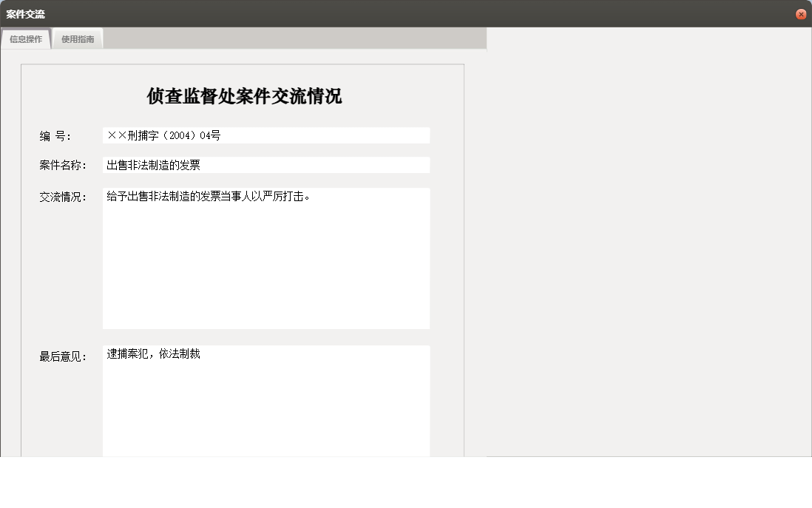Image resolution: width=812 pixels, height=508 pixels.
Task: Click the form title 侦查监督处案件交流情况
Action: pyautogui.click(x=243, y=96)
